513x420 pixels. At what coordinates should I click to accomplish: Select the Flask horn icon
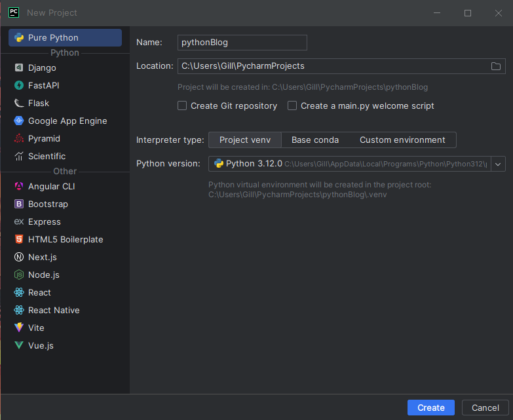tap(19, 103)
